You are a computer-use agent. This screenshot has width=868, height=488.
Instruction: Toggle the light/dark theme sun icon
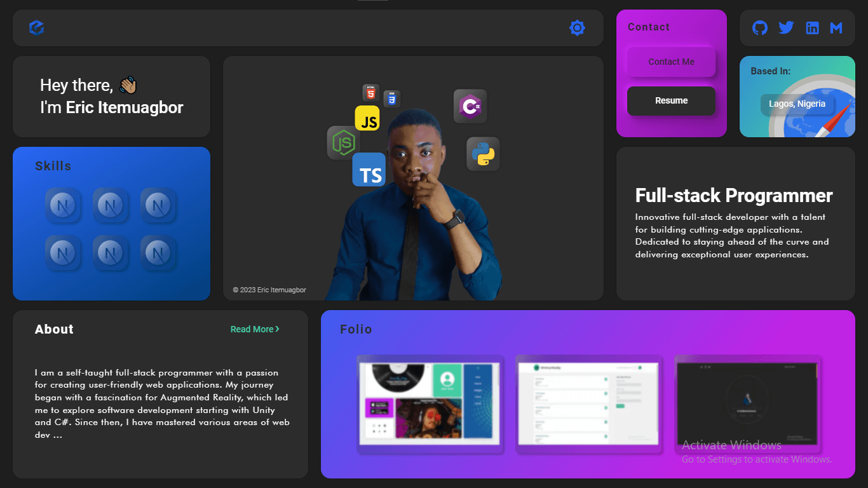click(577, 28)
